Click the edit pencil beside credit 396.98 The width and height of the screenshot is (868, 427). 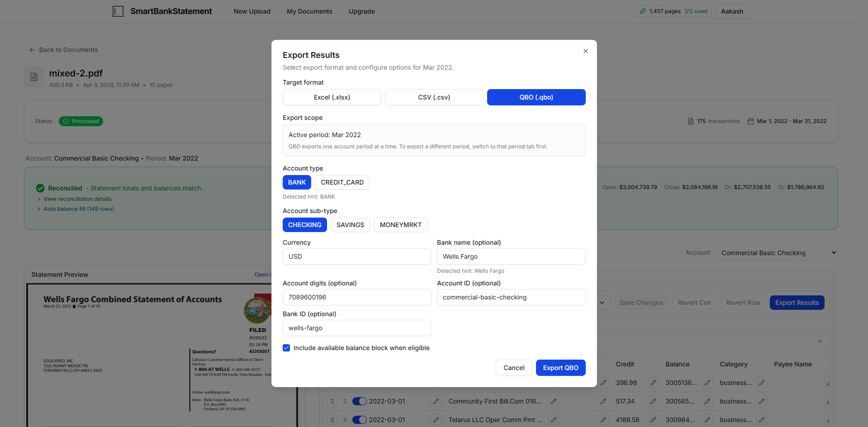pos(653,383)
